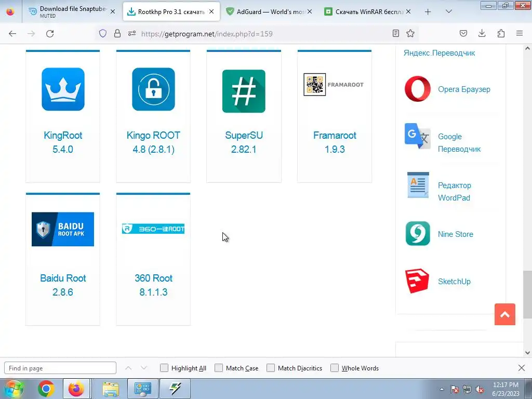This screenshot has height=399, width=532.
Task: Click the page vertical scrollbar thumb
Action: coord(527,294)
